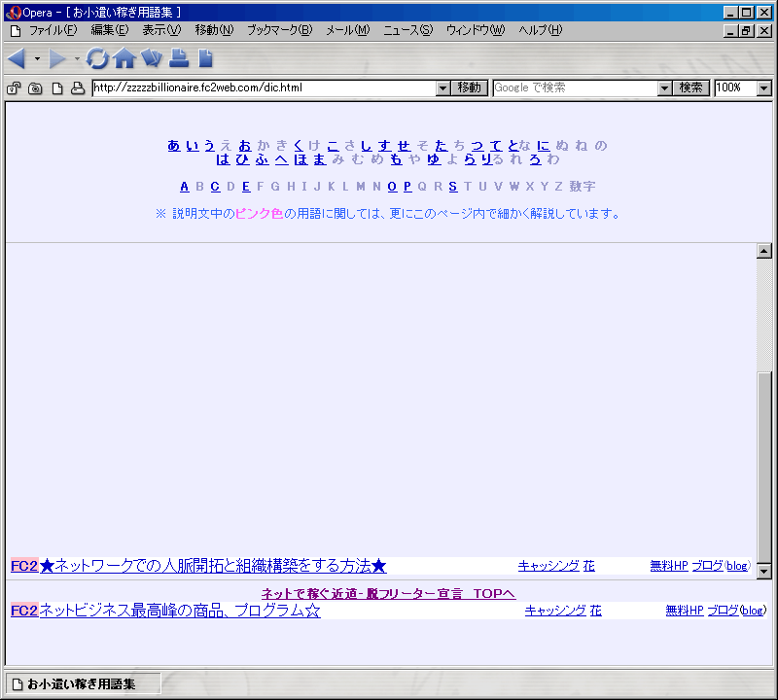
Task: Open the 編集(E) menu
Action: coord(110,30)
